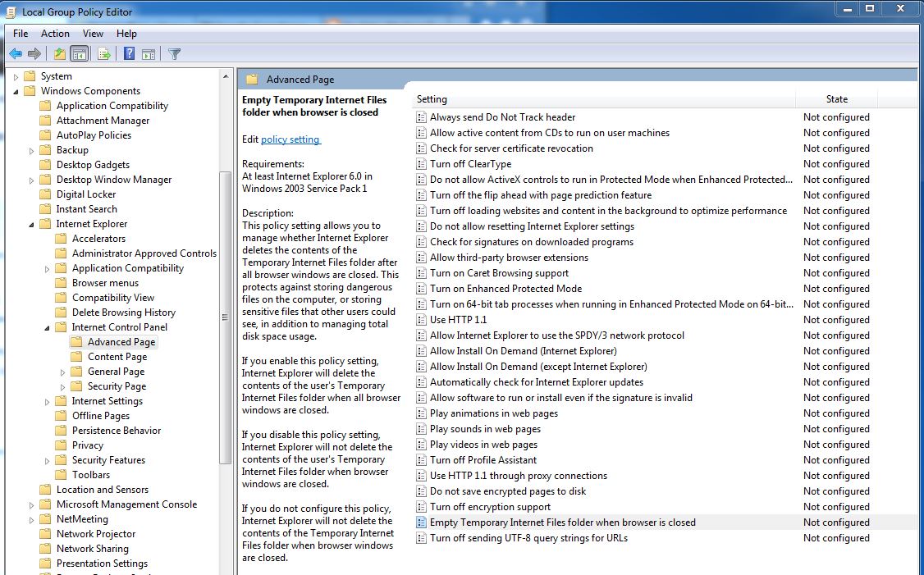Expand the NetMeeting tree node
This screenshot has width=924, height=575.
coord(31,520)
